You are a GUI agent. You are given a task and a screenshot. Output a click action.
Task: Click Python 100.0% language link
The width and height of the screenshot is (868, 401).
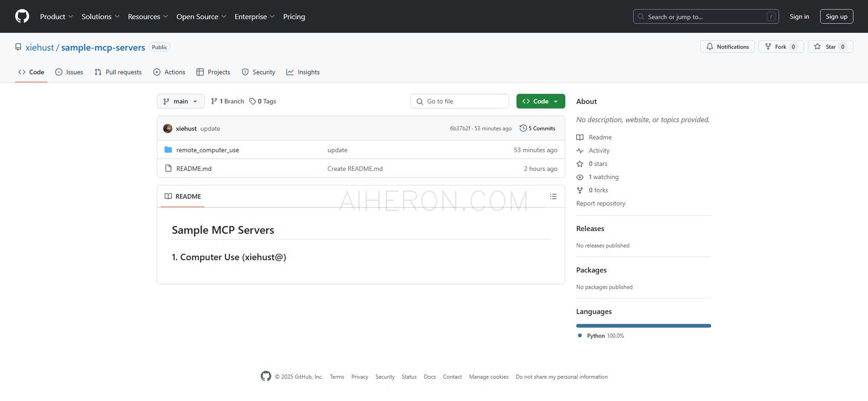(x=601, y=336)
